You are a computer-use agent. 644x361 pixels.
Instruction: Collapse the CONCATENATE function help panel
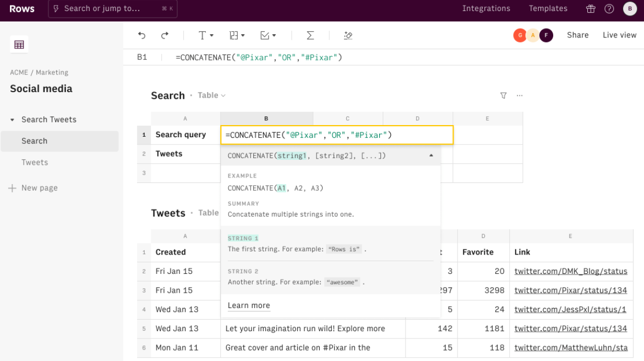coord(431,156)
